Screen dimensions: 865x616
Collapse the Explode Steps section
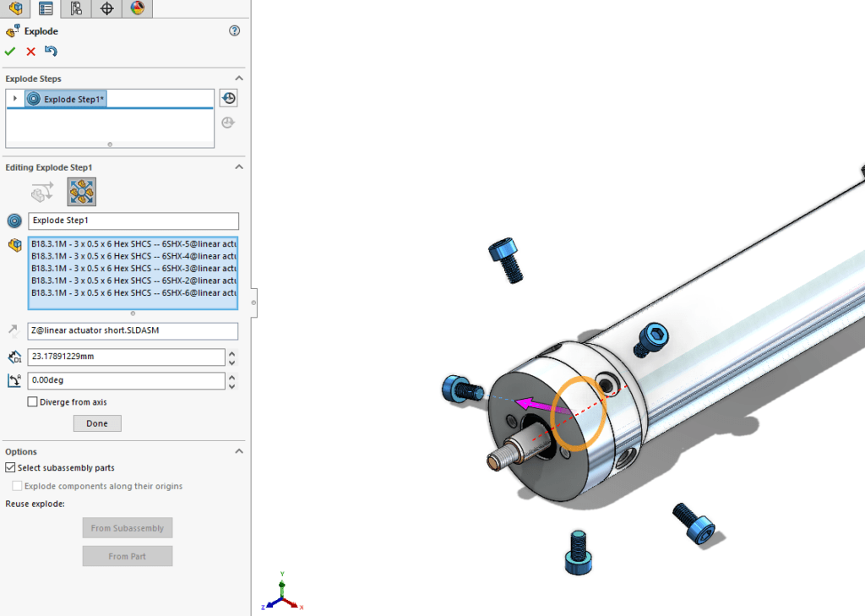239,78
